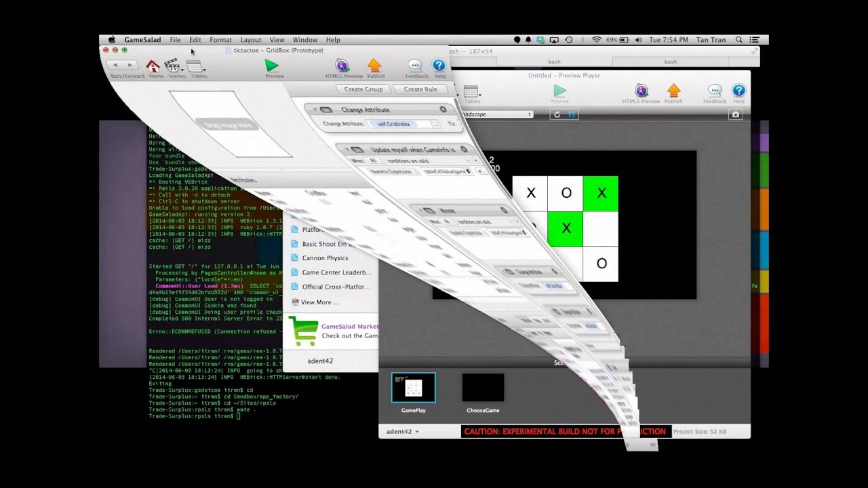868x488 pixels.
Task: Open the Format menu
Action: (220, 40)
